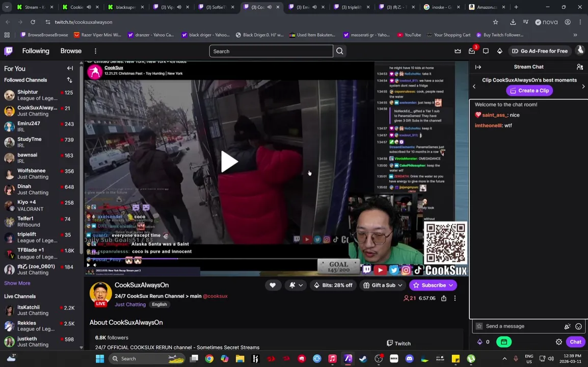Open notifications inbox with 3 badge
The height and width of the screenshot is (367, 588).
472,51
